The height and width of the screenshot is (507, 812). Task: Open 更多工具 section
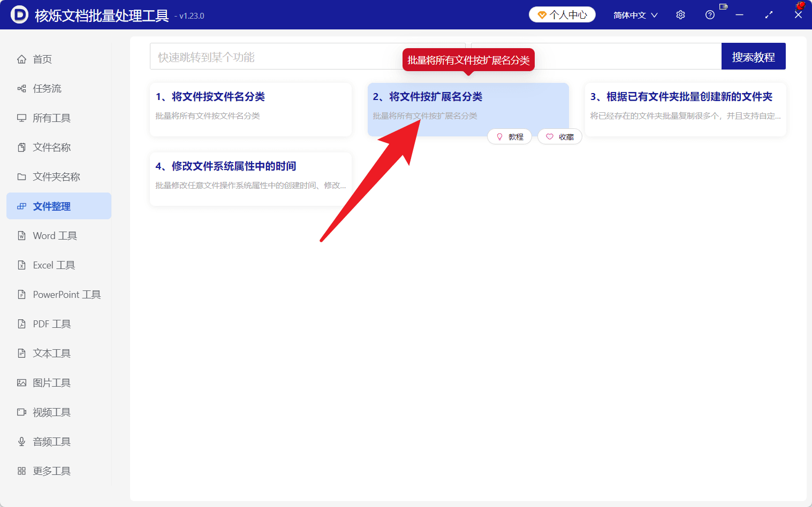59,471
